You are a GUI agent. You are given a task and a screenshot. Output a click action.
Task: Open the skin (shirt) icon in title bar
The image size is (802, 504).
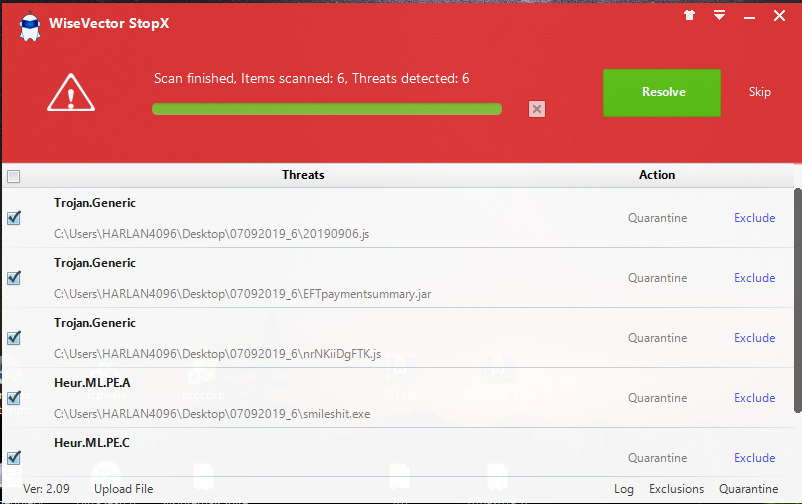689,16
